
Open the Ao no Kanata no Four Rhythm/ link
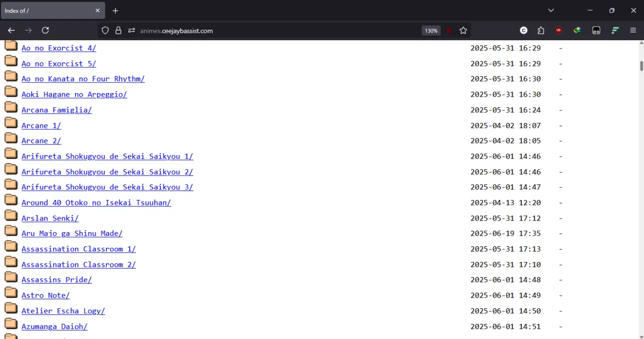click(83, 79)
